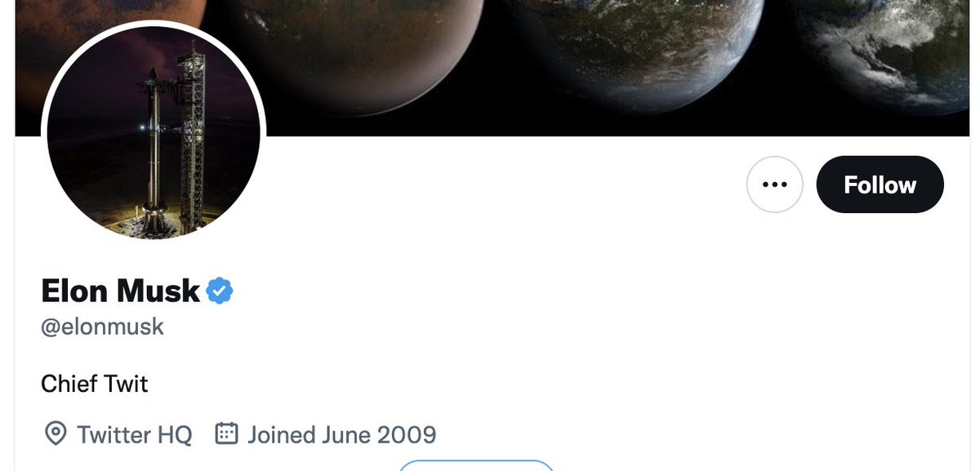Image resolution: width=980 pixels, height=471 pixels.
Task: Select the Elon Musk display name
Action: pos(120,291)
